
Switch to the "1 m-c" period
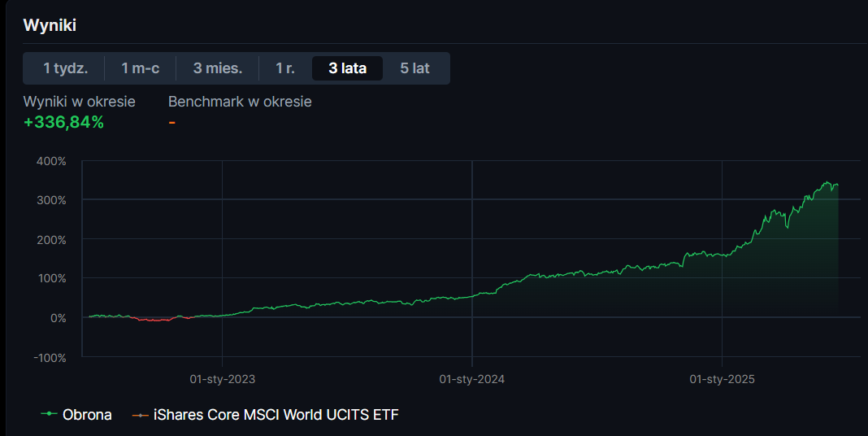141,68
